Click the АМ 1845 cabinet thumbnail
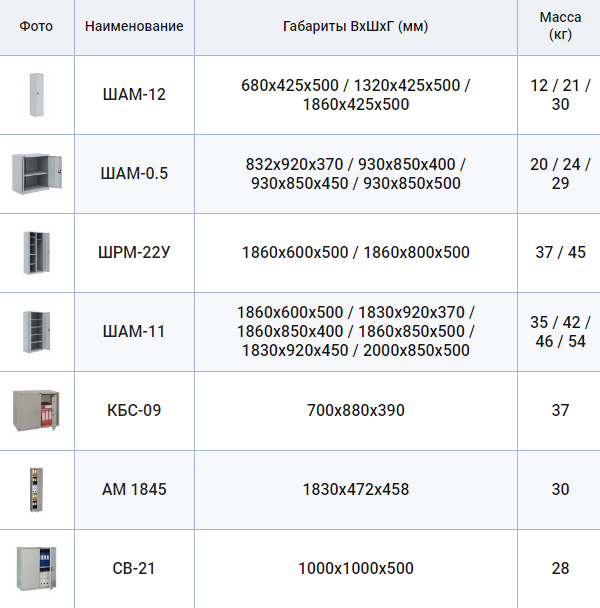The width and height of the screenshot is (600, 608). (36, 489)
